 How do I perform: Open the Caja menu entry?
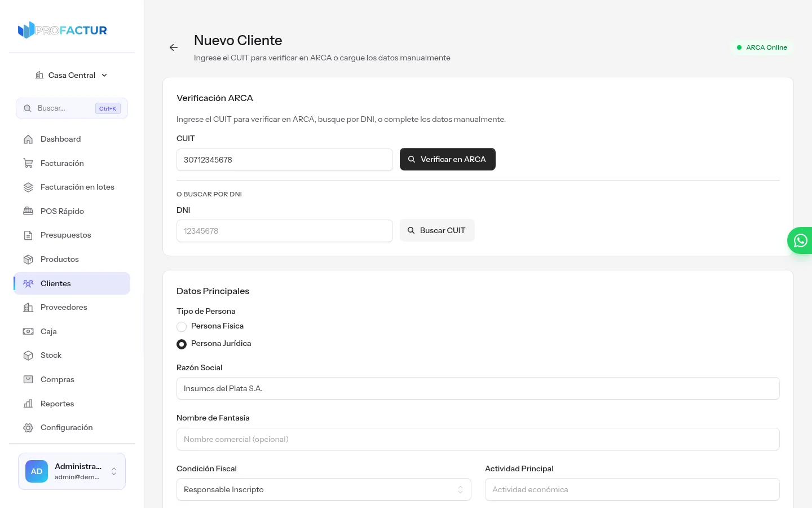72,331
